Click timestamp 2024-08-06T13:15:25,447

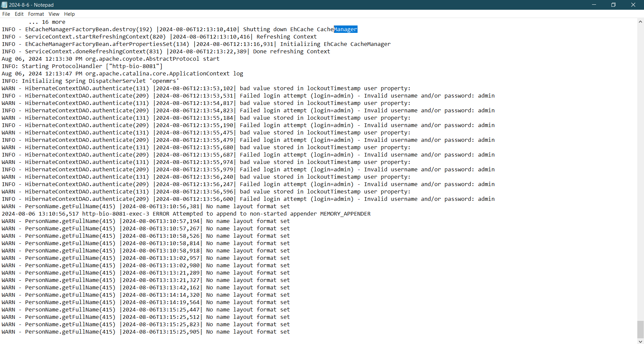[161, 310]
